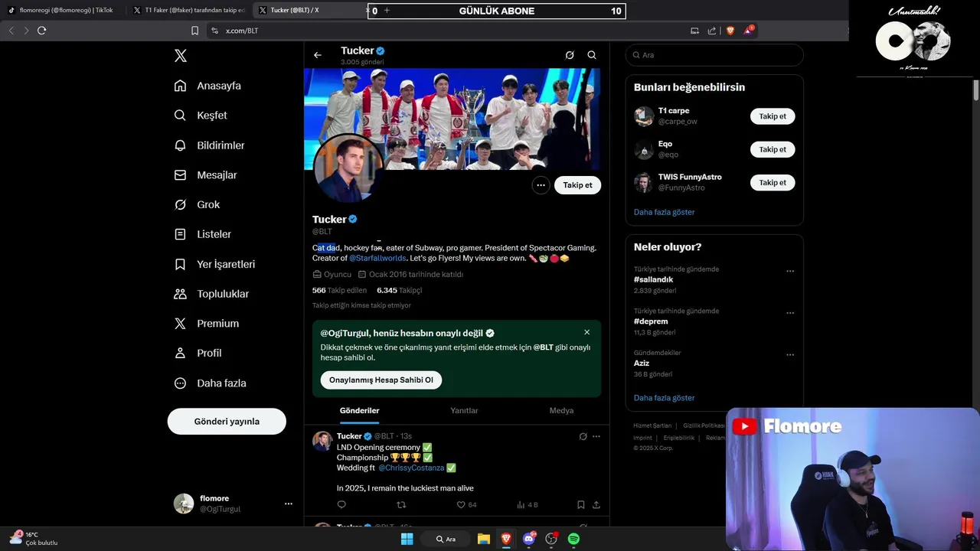Go back with profile header arrow

(x=318, y=55)
